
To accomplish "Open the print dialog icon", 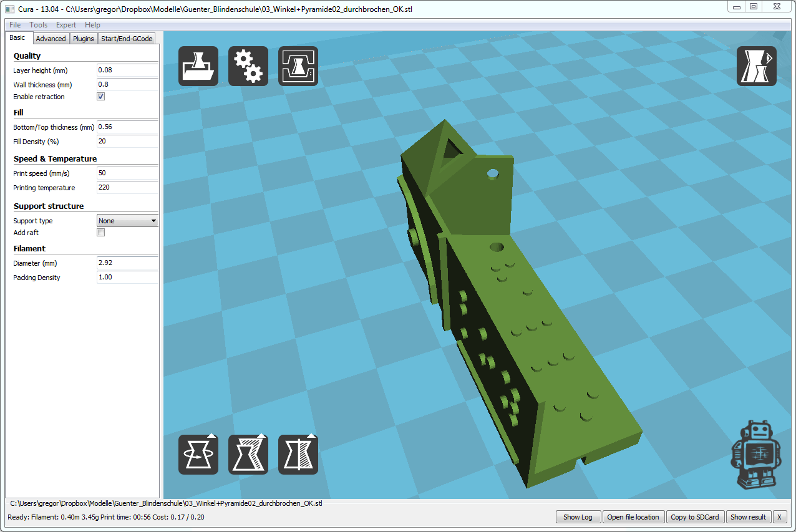I will point(298,66).
